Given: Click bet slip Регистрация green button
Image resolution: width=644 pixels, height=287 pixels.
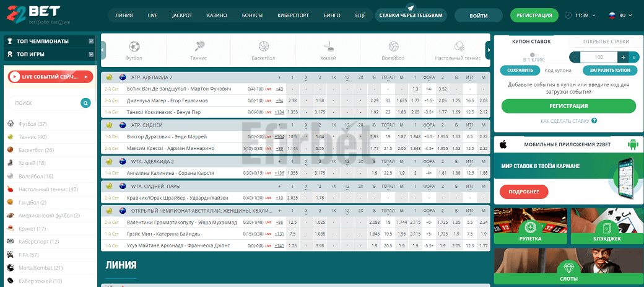Looking at the screenshot, I should pyautogui.click(x=569, y=106).
